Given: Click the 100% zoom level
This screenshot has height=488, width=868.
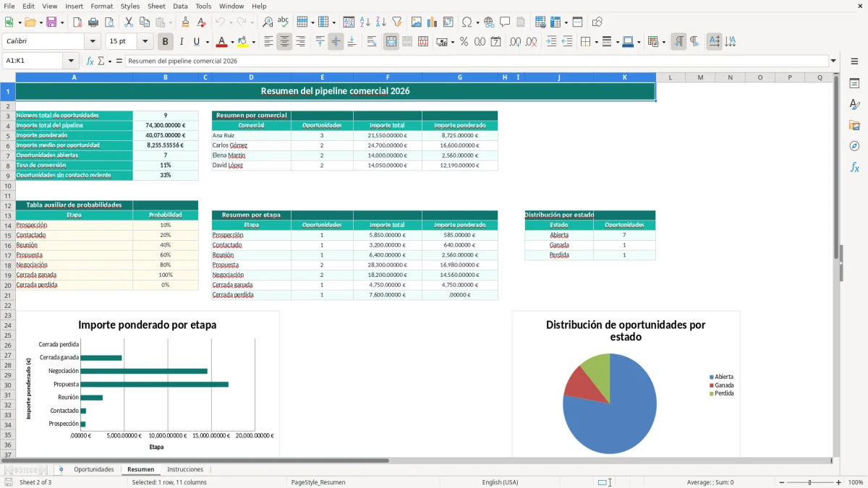Looking at the screenshot, I should tap(856, 482).
